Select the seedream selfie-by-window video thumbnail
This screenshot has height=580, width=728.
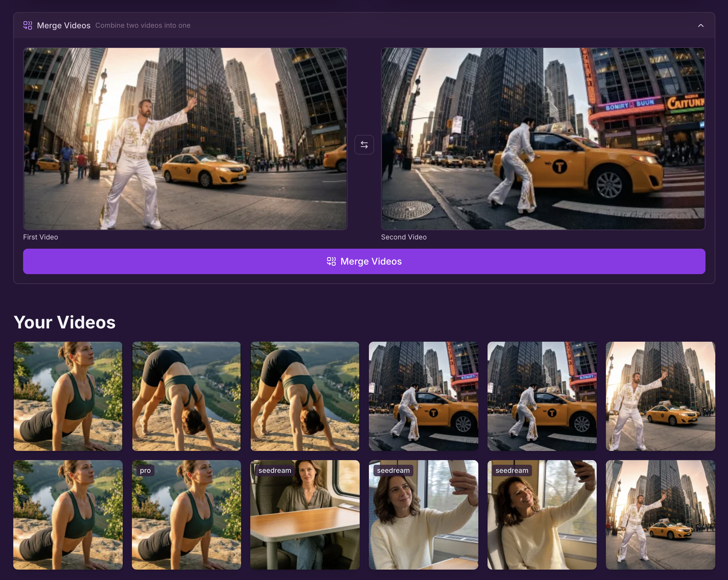pos(423,514)
